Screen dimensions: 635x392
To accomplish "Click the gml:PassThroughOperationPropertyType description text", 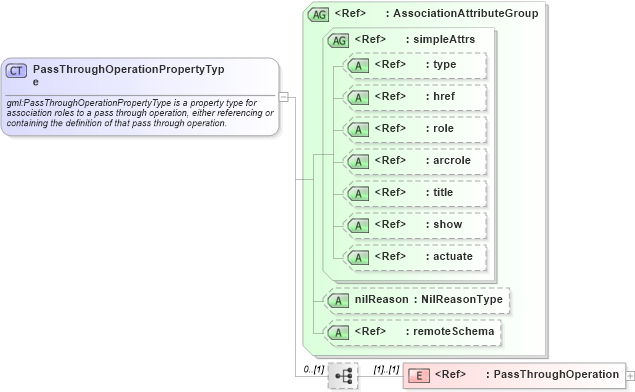I will click(140, 113).
